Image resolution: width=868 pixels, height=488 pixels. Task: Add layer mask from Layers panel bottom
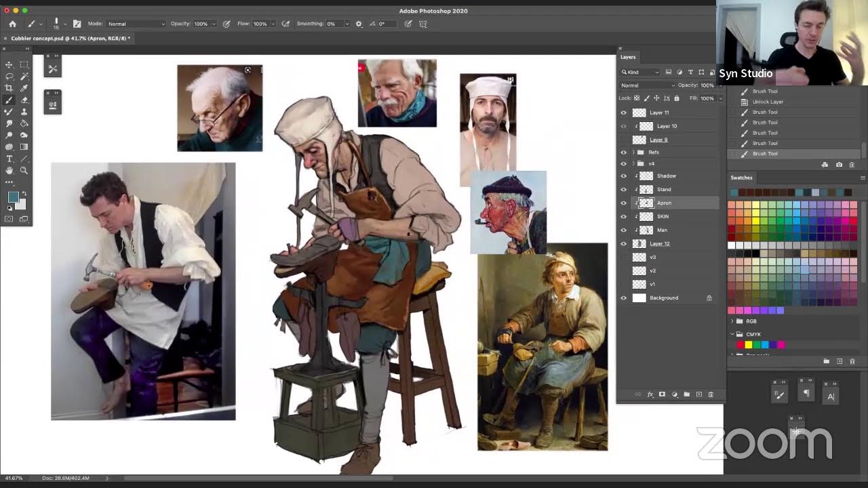coord(663,394)
